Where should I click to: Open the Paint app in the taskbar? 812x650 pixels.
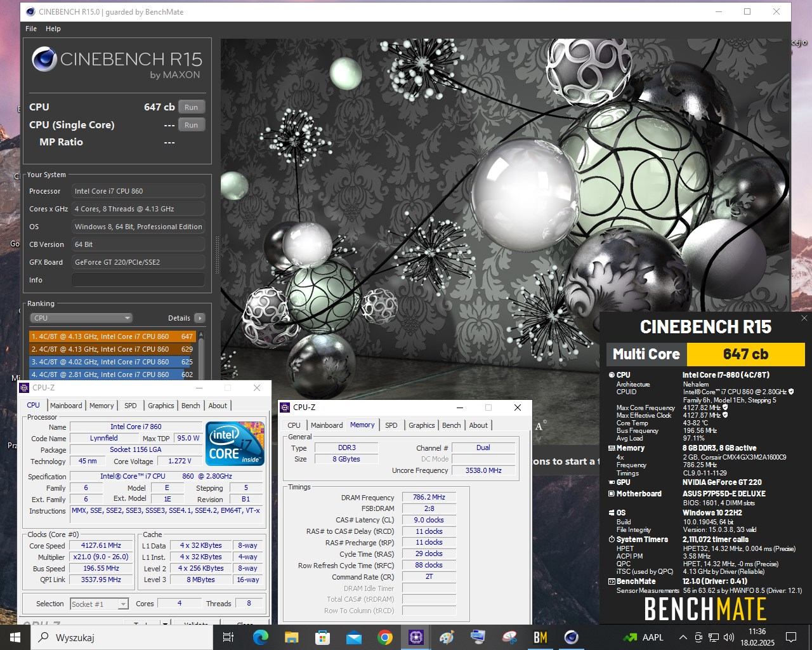[x=447, y=637]
